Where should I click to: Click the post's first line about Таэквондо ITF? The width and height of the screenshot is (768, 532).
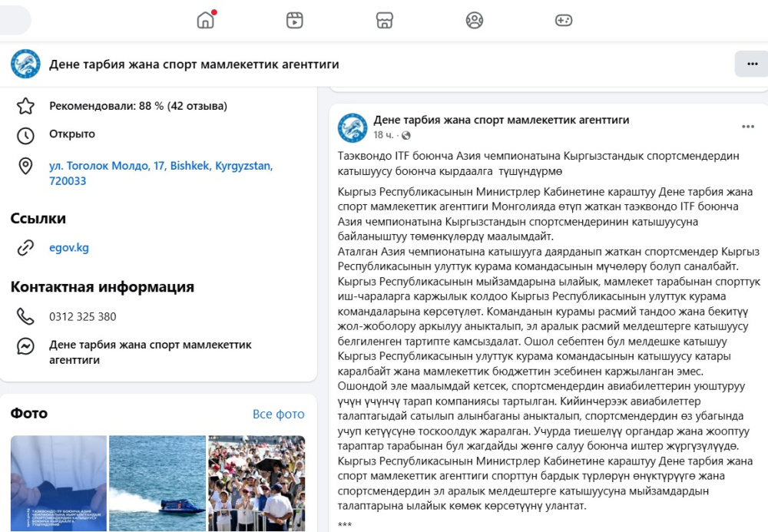tap(538, 156)
